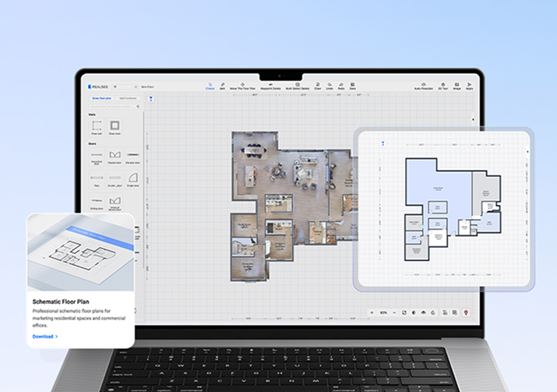Viewport: 557px width, 392px height.
Task: Click the Save icon in toolbar
Action: 353,85
